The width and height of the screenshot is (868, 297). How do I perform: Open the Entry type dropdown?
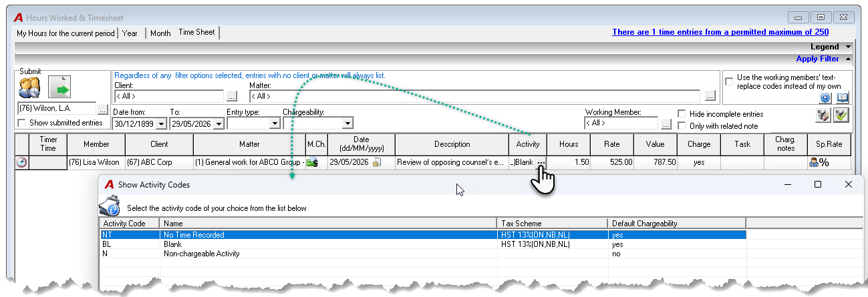(274, 123)
